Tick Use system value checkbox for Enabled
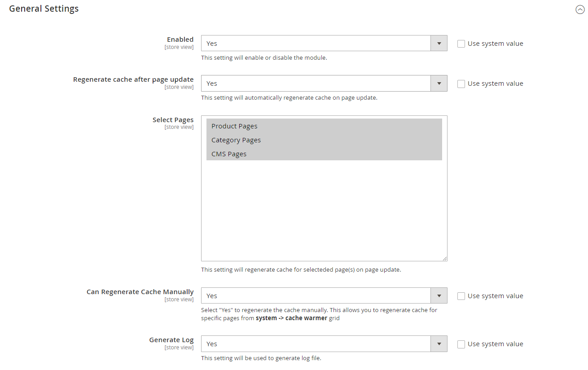Image resolution: width=588 pixels, height=370 pixels. [x=461, y=44]
